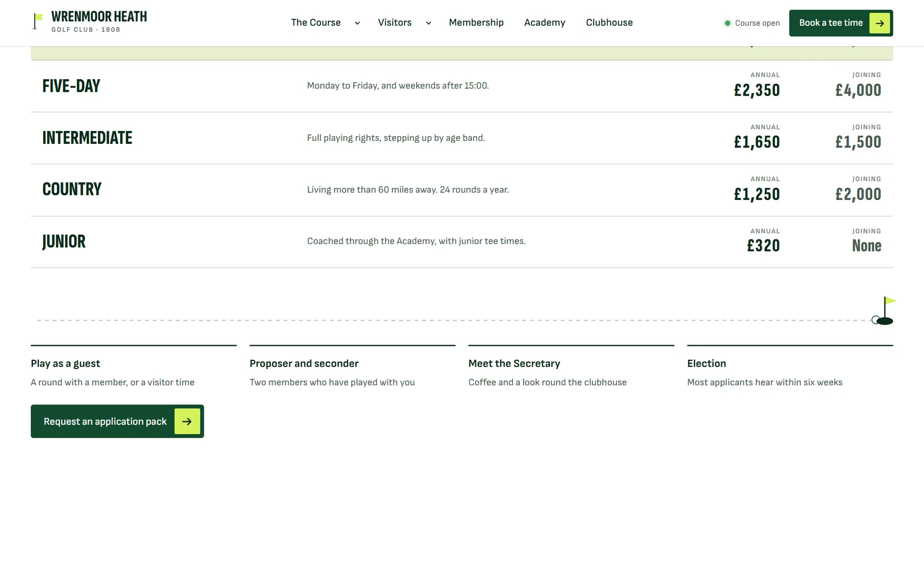
Task: Click the Junior joining fee 'None'
Action: tap(867, 246)
